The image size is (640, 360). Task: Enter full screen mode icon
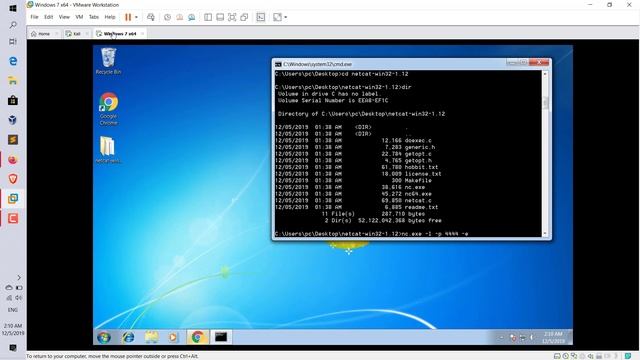232,17
